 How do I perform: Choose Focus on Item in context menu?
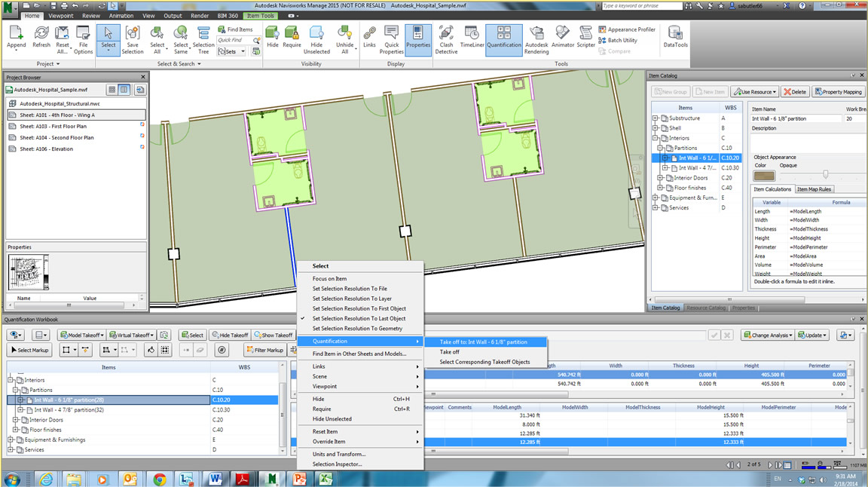(x=329, y=279)
